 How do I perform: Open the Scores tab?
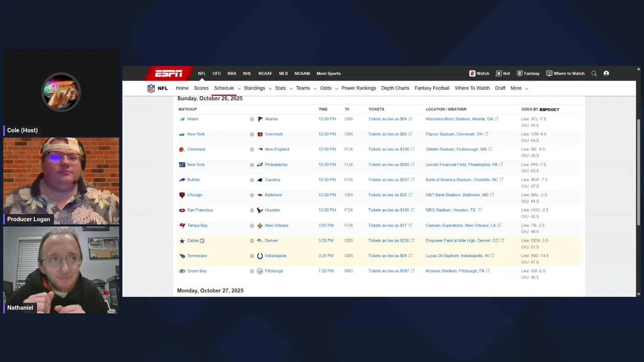point(201,88)
